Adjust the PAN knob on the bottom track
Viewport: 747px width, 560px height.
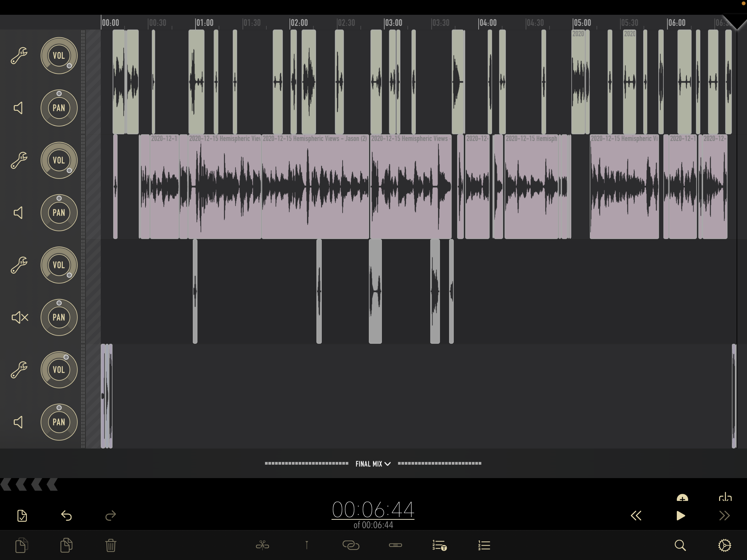coord(59,422)
